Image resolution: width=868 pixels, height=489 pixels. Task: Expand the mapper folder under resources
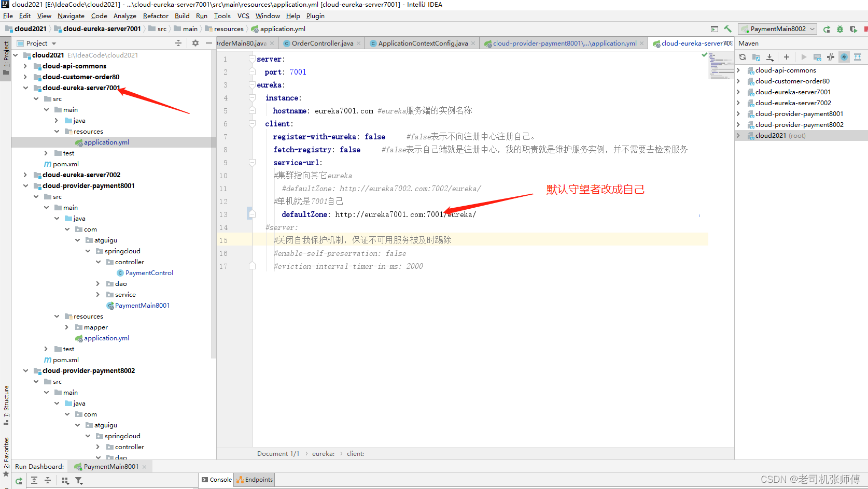point(67,327)
